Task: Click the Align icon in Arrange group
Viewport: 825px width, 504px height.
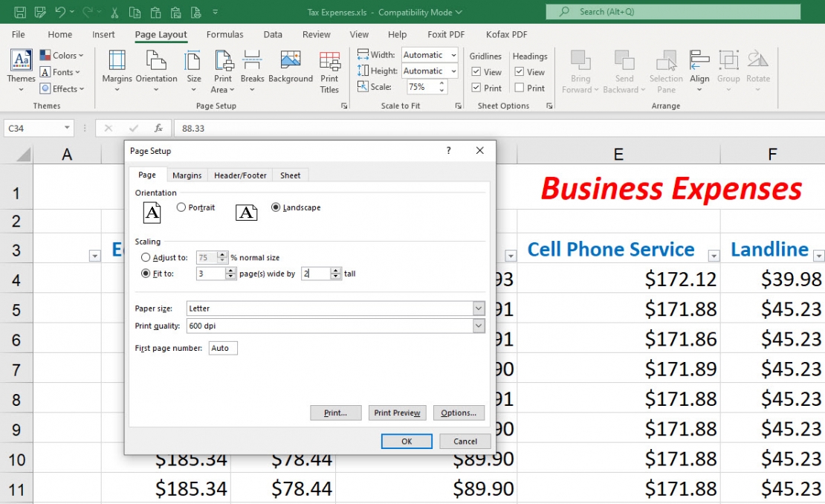Action: (x=699, y=71)
